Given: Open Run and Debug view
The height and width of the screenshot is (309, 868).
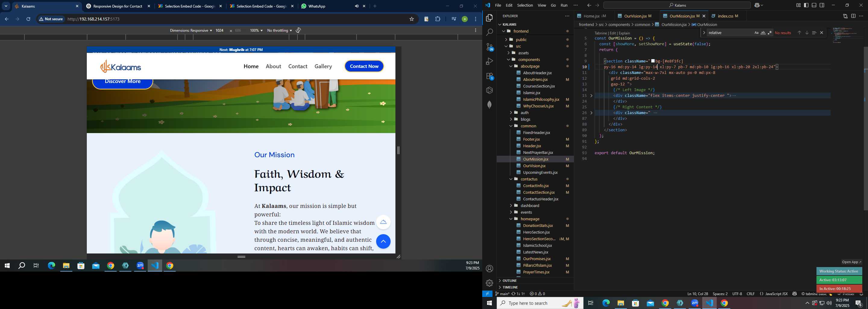Looking at the screenshot, I should pos(489,61).
